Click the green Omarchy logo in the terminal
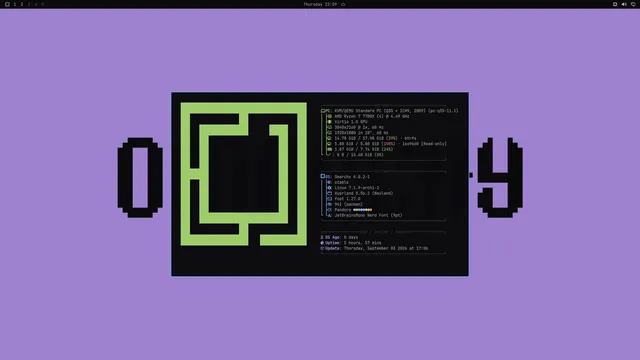The width and height of the screenshot is (640, 360). click(244, 174)
